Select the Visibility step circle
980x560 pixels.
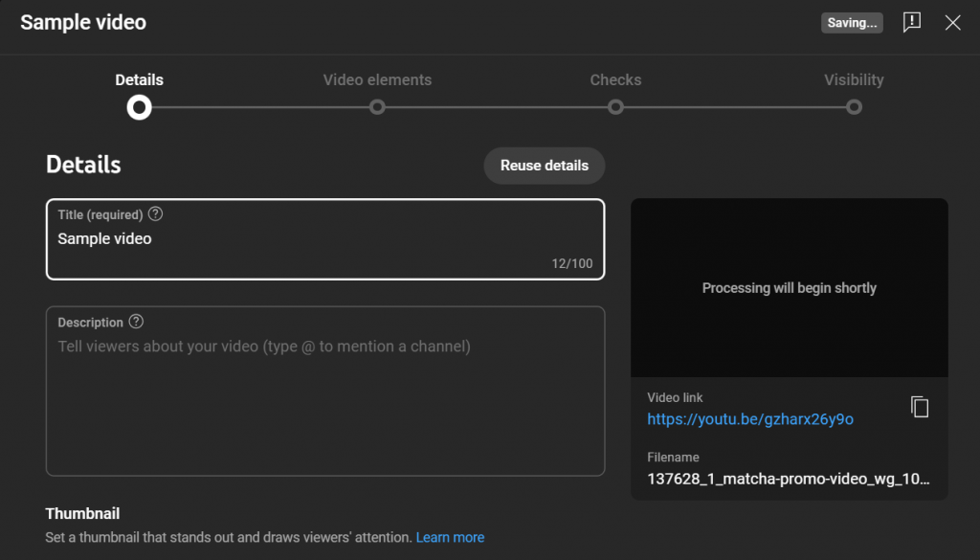854,108
